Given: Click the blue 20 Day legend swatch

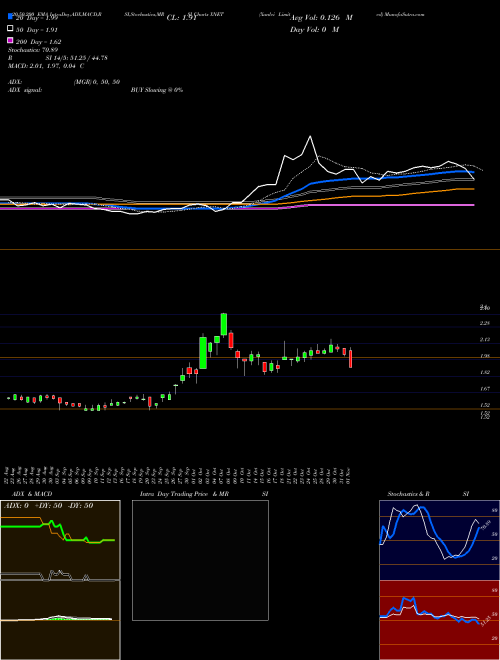Looking at the screenshot, I should pyautogui.click(x=10, y=17).
